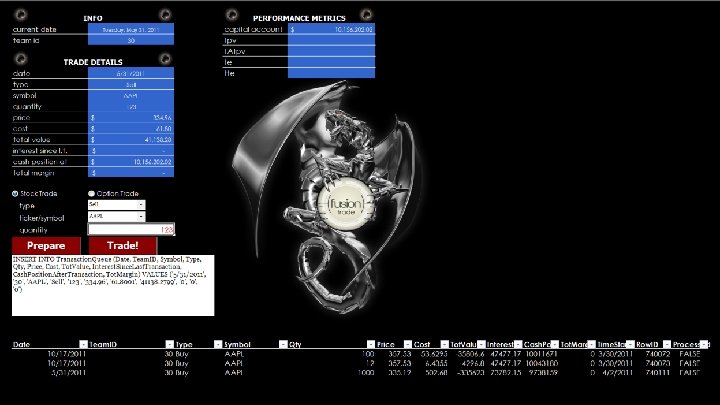Click Date cell 5/31/2011 in transaction table
This screenshot has height=405, width=720.
coord(68,372)
